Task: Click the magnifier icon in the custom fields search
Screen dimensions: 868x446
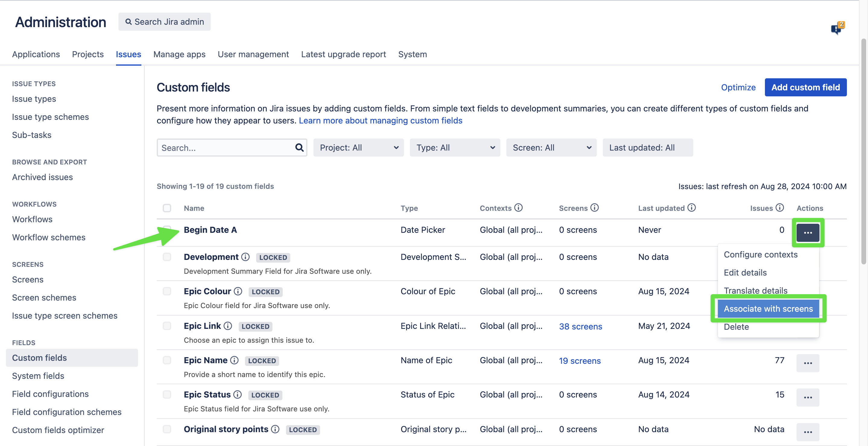Action: click(x=299, y=148)
